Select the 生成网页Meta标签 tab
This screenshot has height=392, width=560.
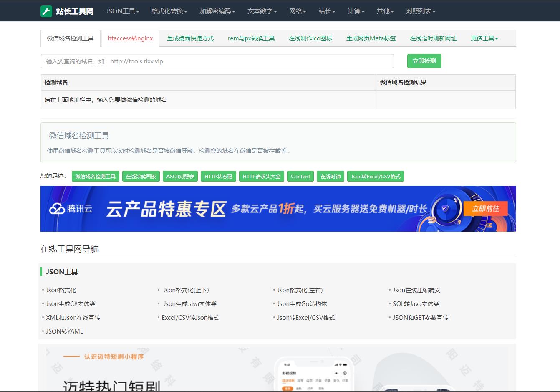coord(371,38)
